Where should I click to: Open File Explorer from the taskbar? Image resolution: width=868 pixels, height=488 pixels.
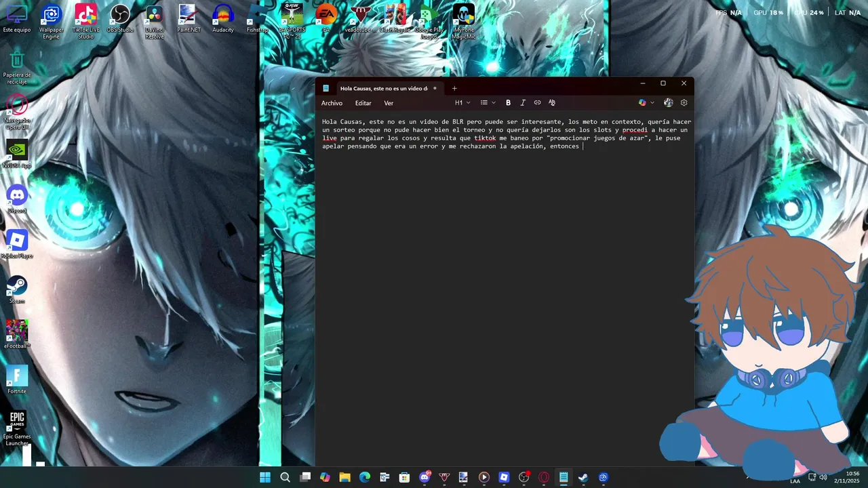[344, 477]
